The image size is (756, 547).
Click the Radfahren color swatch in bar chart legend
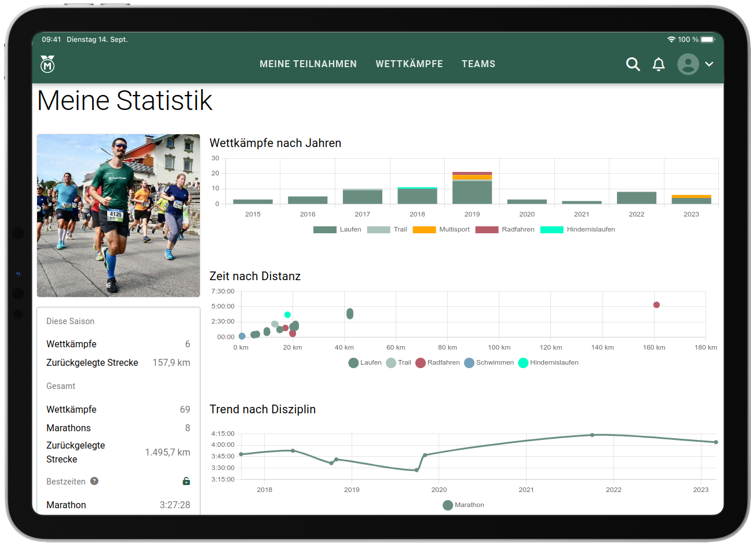pos(487,230)
